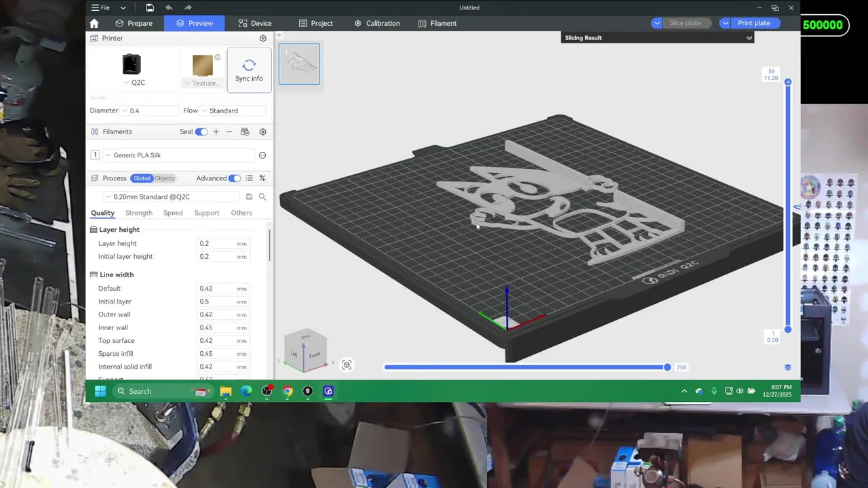Image resolution: width=868 pixels, height=488 pixels.
Task: Select the plate 1 thumbnail
Action: pos(299,64)
